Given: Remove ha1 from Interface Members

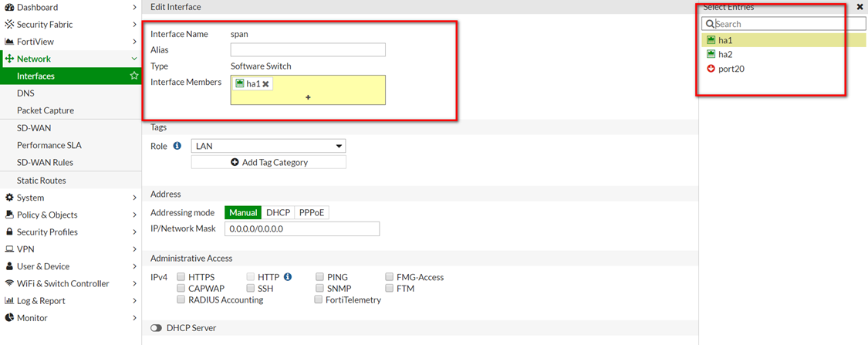Looking at the screenshot, I should 265,84.
